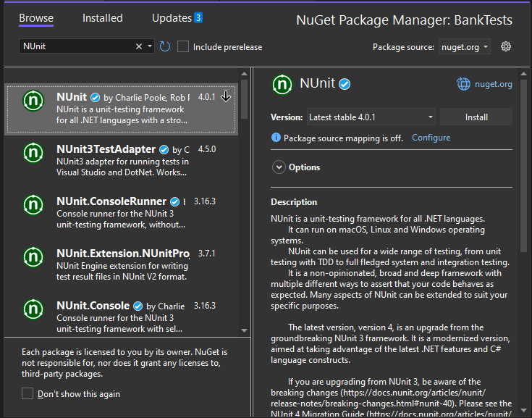Clear the NUnit search text with X
532x418 pixels.
139,46
